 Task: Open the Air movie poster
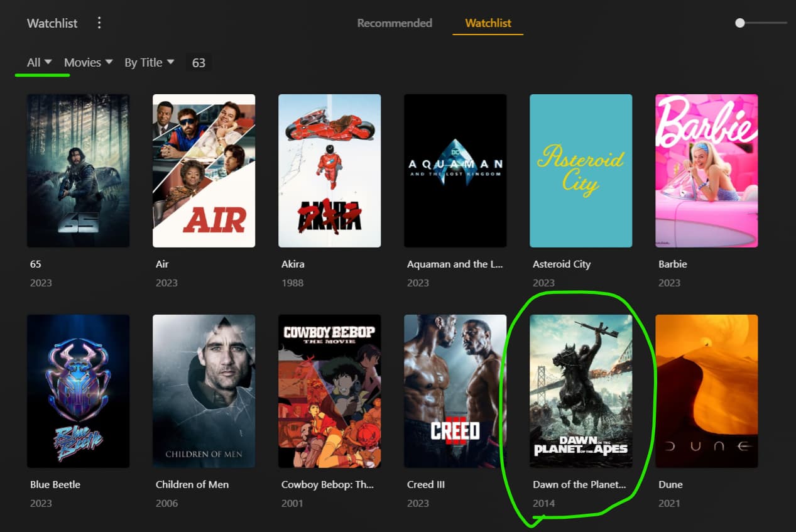204,171
